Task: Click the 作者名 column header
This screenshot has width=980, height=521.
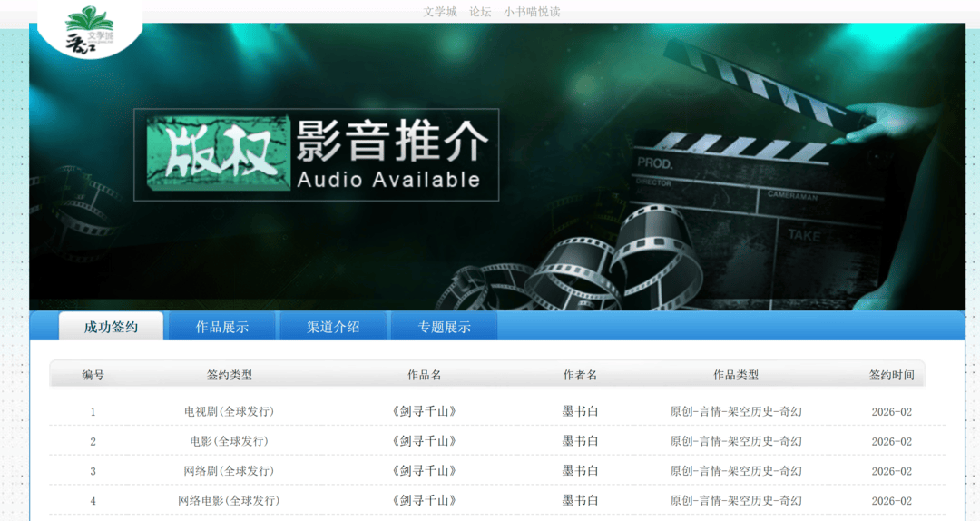Action: tap(580, 375)
